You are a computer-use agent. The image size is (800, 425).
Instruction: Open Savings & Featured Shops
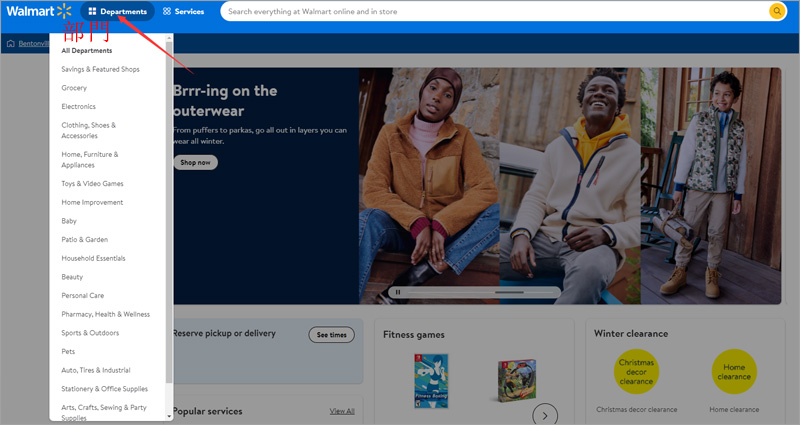101,69
